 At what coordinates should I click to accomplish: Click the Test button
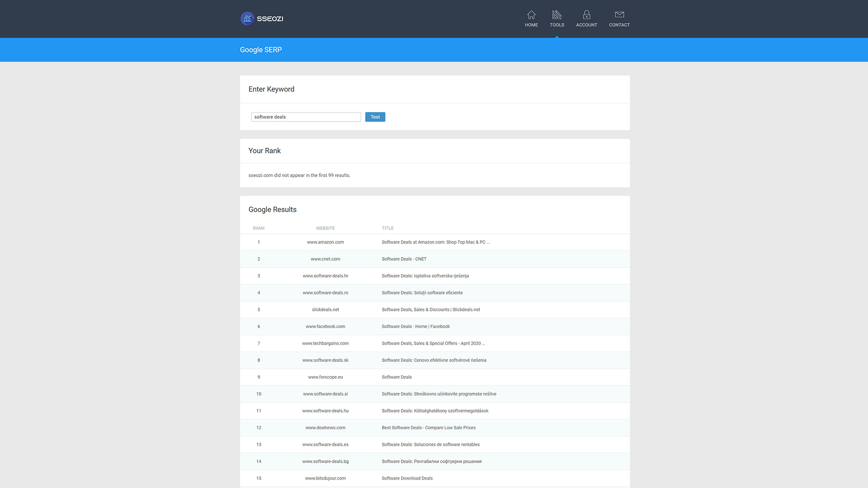(375, 117)
